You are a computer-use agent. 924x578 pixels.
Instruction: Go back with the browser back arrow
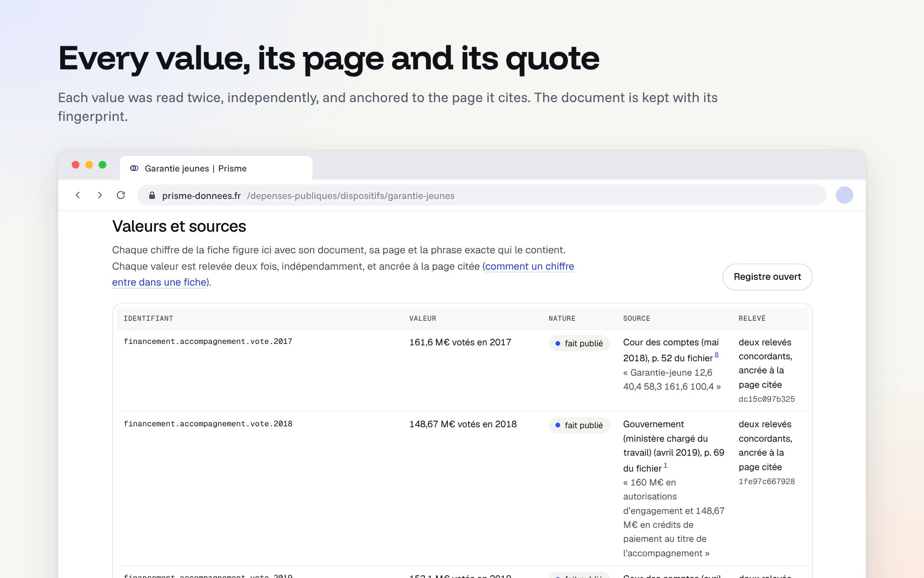pyautogui.click(x=78, y=195)
